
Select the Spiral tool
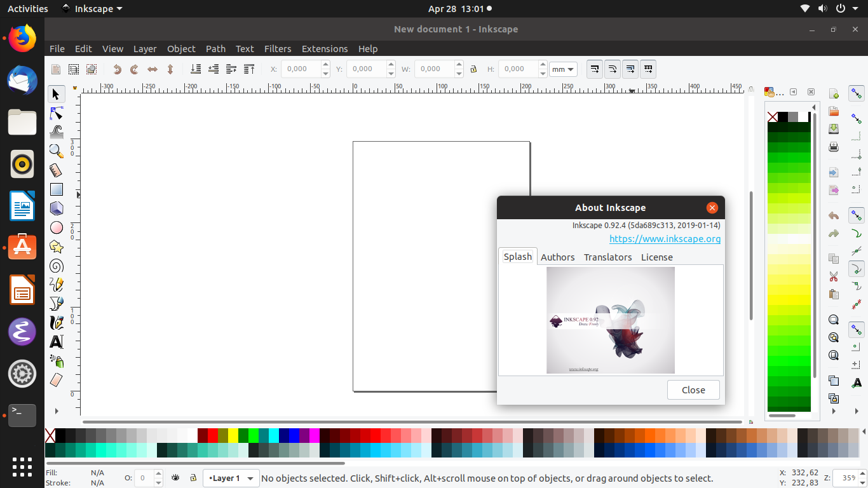(x=56, y=266)
